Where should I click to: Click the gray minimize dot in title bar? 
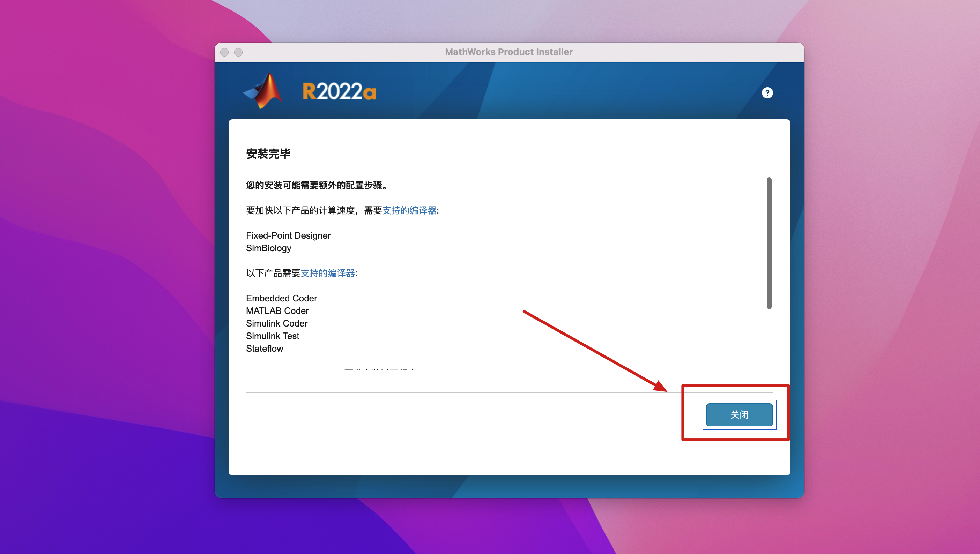[x=238, y=52]
